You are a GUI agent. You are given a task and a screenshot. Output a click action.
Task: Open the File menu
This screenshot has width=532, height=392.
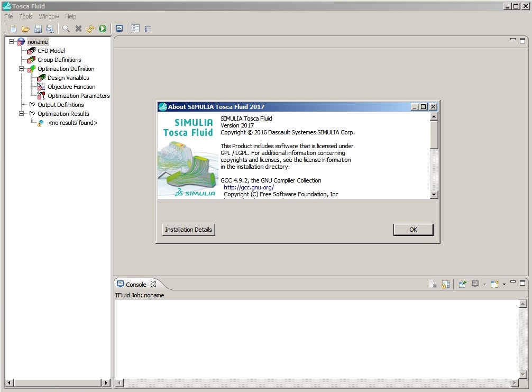(8, 16)
